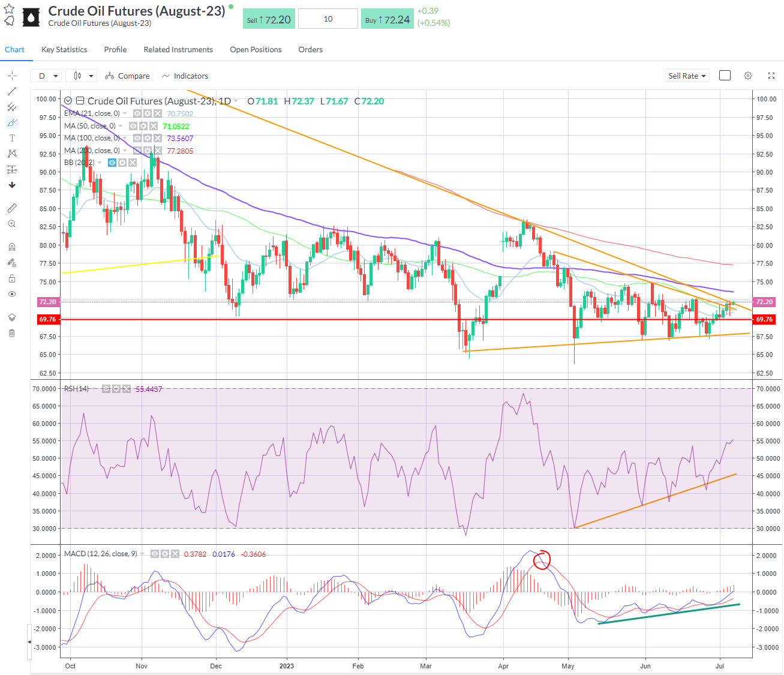Pick the ruler measure tool
Viewport: 784px width, 675px height.
coord(12,208)
